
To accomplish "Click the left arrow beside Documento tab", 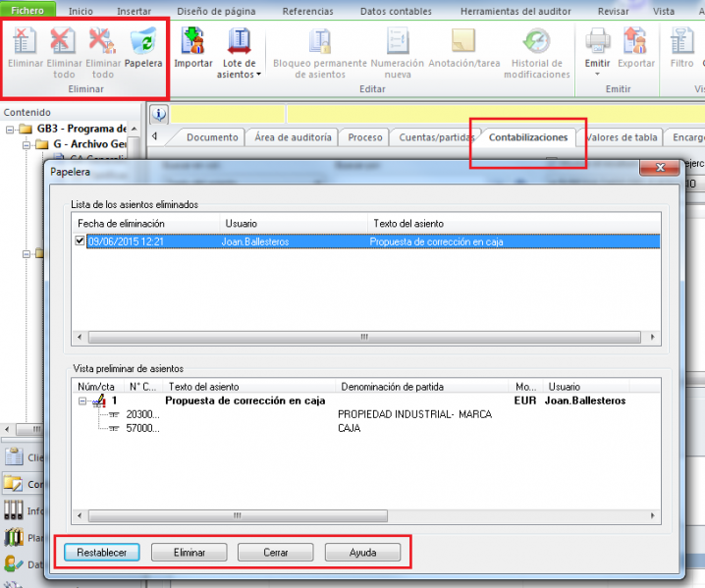I will [155, 136].
